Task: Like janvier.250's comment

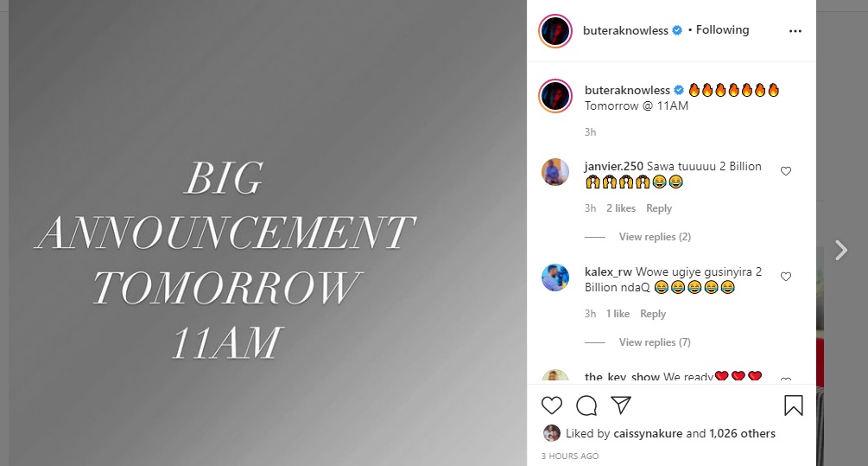Action: tap(785, 171)
